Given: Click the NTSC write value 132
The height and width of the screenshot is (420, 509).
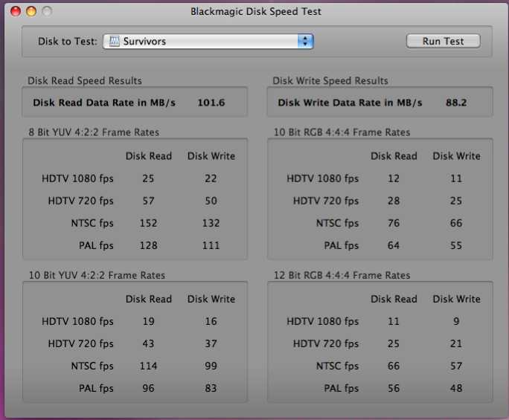Looking at the screenshot, I should (x=211, y=223).
